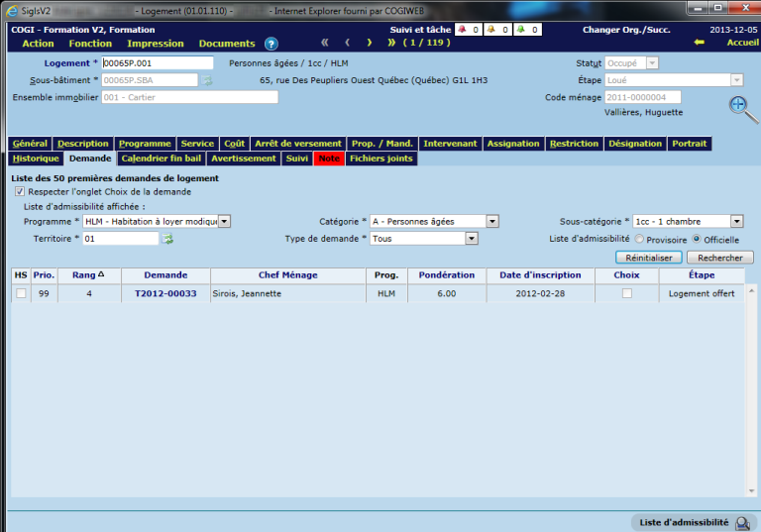This screenshot has width=761, height=532.
Task: Click the green icon next to Territoire field
Action: [167, 239]
